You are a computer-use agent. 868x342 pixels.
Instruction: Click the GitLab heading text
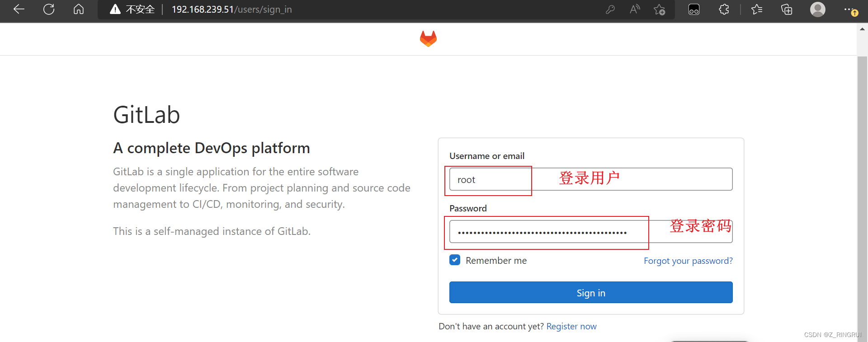click(x=146, y=115)
